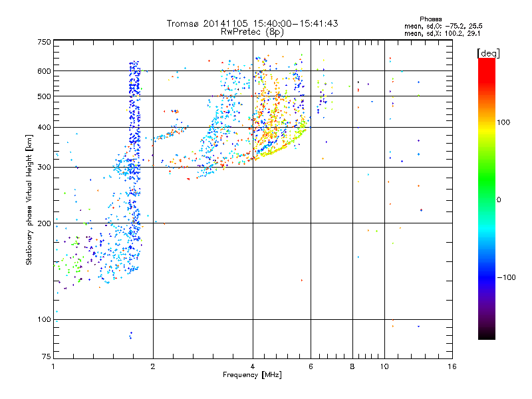Click the "Frequency [MHz]" x-axis label
Viewport: 532px width, 399px height.
[252, 375]
